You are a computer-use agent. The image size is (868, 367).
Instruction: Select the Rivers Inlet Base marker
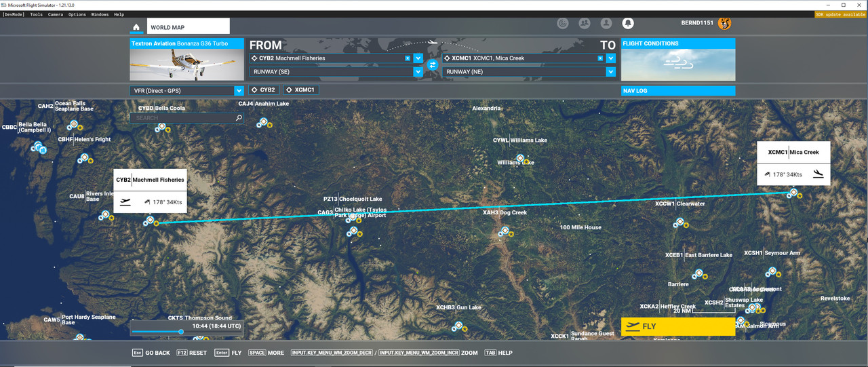[x=105, y=215]
